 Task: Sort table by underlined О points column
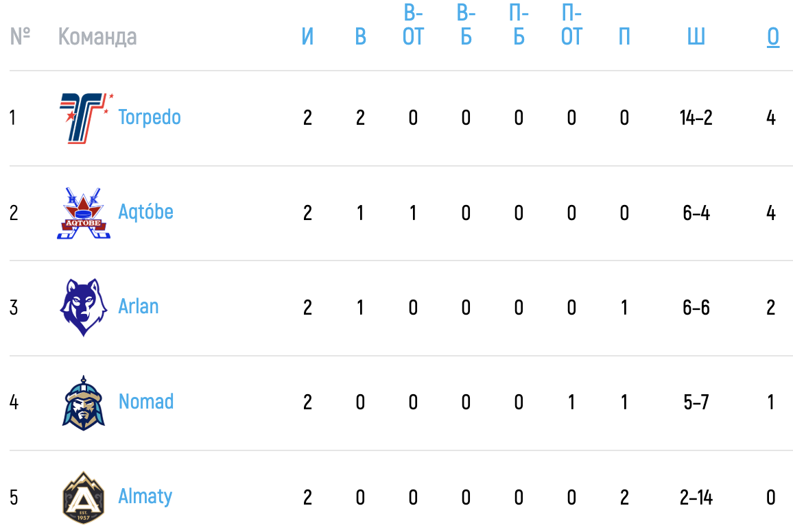773,36
